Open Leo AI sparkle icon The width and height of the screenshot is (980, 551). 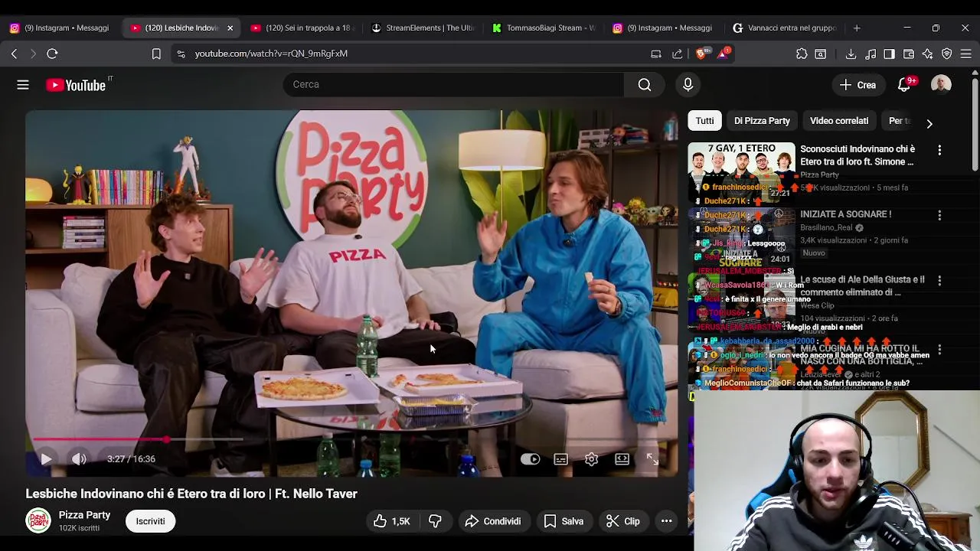click(x=928, y=54)
